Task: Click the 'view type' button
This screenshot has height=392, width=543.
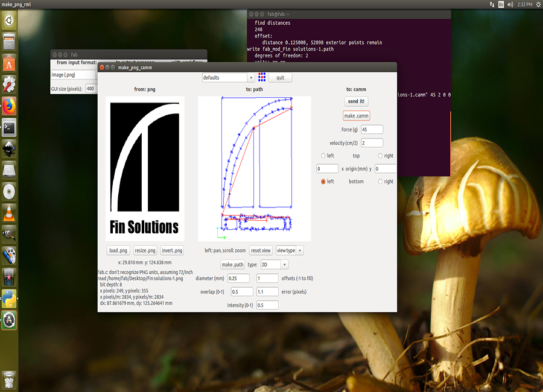Action: pyautogui.click(x=286, y=250)
